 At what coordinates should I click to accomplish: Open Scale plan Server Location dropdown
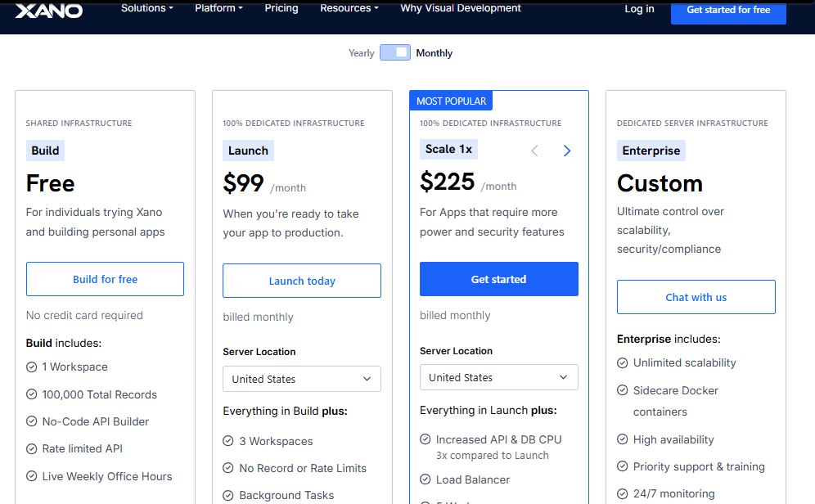point(499,377)
